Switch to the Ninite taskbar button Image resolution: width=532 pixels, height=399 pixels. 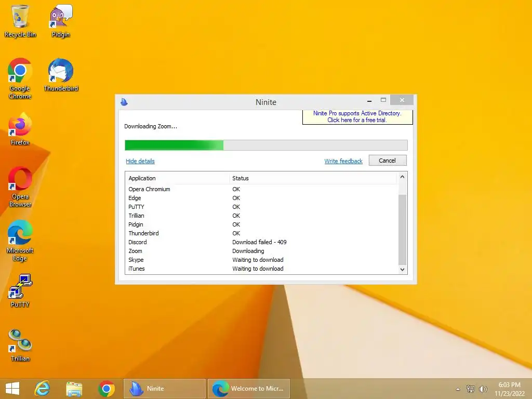click(x=165, y=389)
